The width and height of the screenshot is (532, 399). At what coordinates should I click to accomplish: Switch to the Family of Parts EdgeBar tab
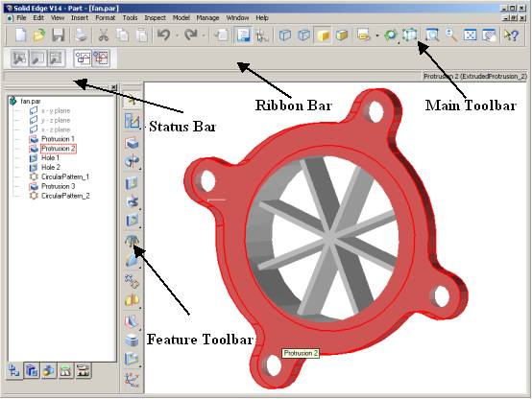tap(49, 371)
